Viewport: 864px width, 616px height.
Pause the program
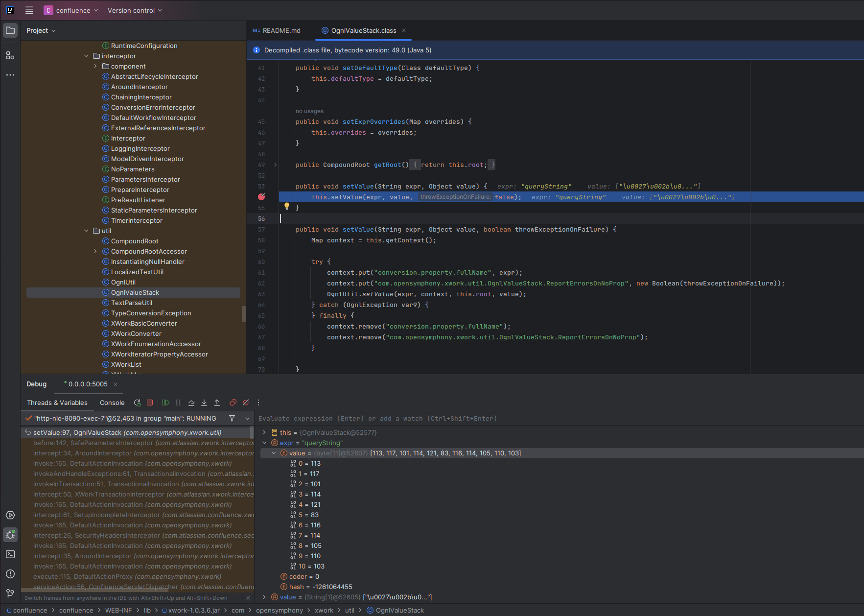[179, 403]
